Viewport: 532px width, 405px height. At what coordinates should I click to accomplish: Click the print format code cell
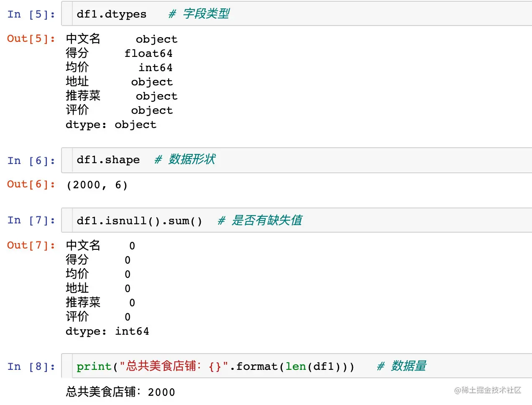coord(297,366)
